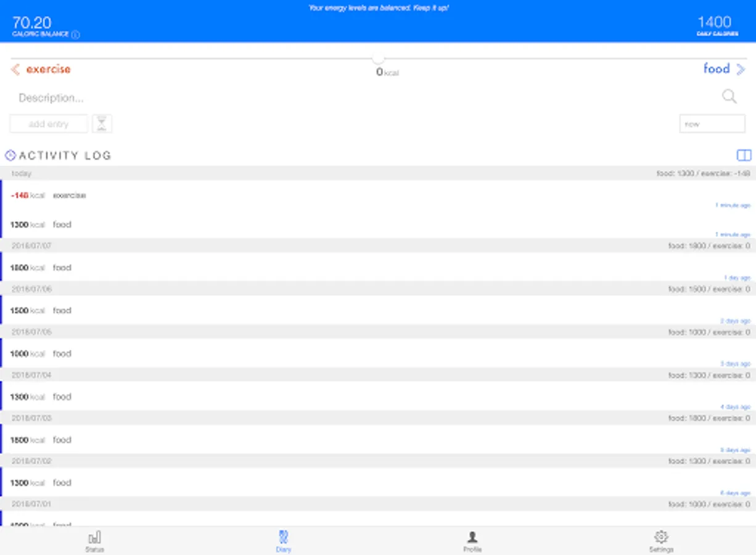Click the hourglass timer icon
The width and height of the screenshot is (756, 555).
pyautogui.click(x=102, y=123)
